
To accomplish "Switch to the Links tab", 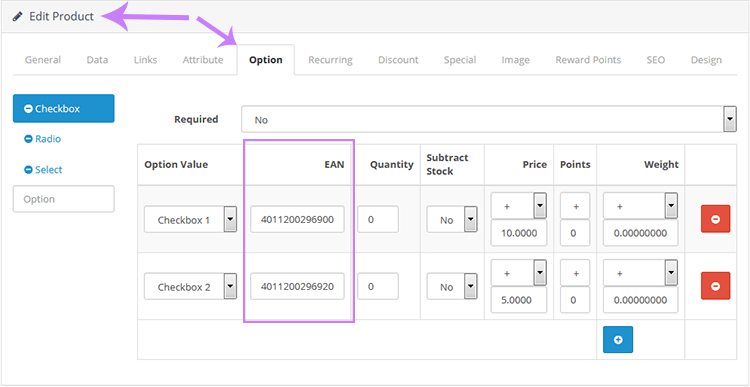I will pos(145,60).
